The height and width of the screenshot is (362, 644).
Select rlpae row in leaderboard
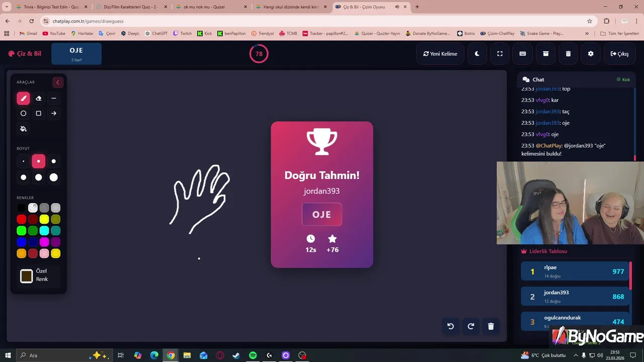[575, 271]
